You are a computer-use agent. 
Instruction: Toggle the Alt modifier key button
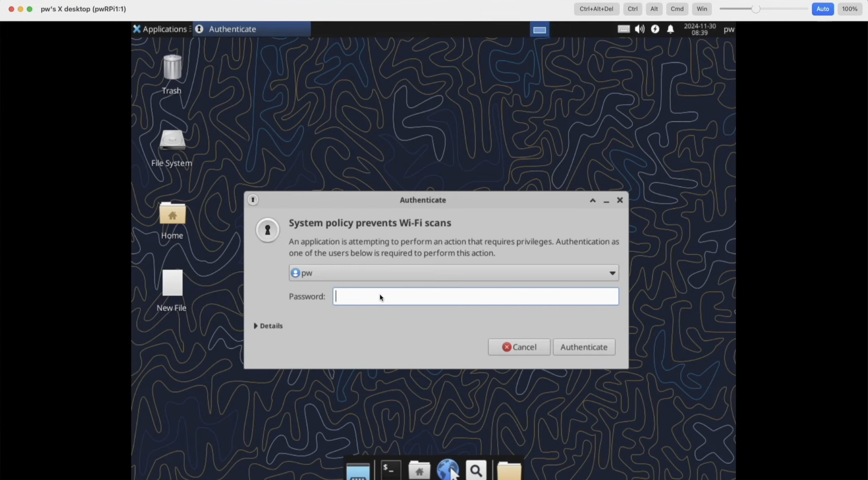point(654,9)
